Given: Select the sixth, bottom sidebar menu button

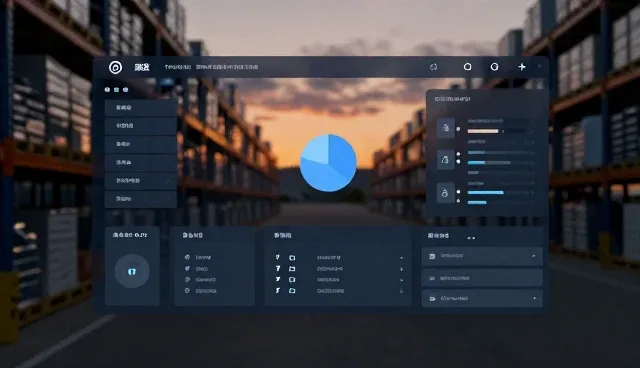Looking at the screenshot, I should tap(141, 199).
